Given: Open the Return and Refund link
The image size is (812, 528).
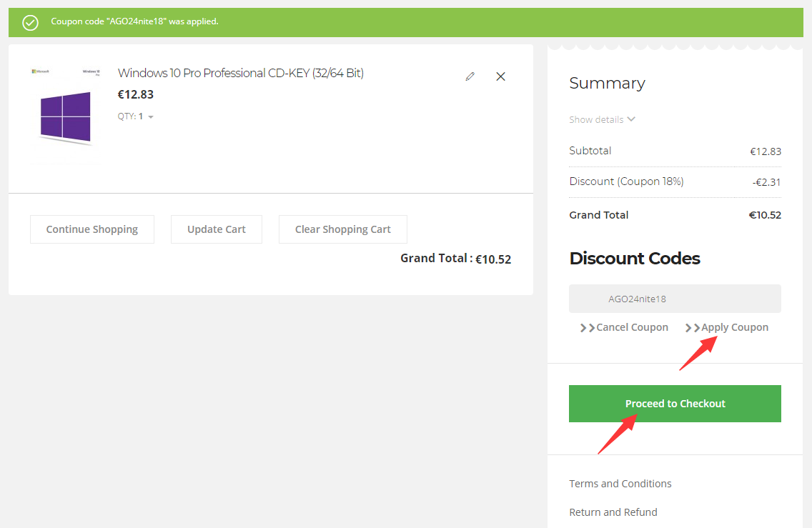Looking at the screenshot, I should [x=613, y=512].
